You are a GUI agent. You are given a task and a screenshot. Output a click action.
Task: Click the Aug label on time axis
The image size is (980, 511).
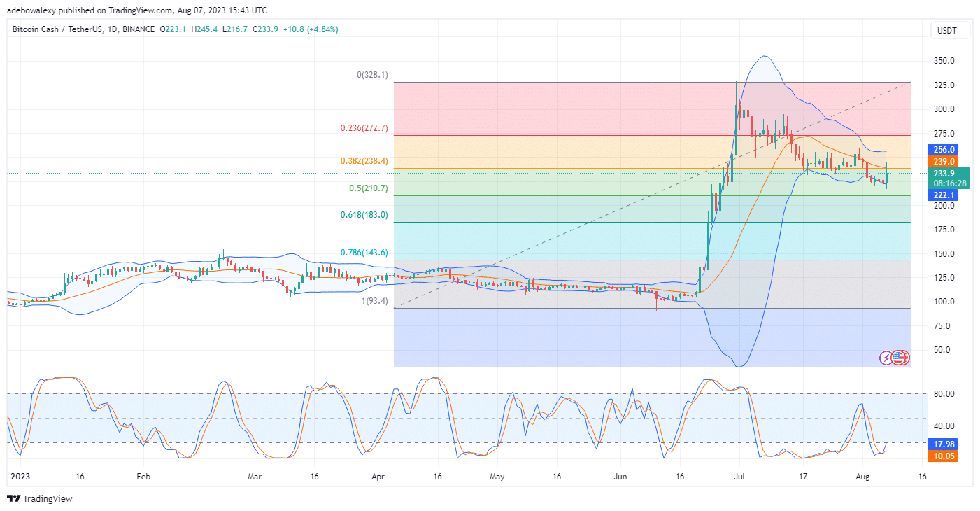[863, 477]
